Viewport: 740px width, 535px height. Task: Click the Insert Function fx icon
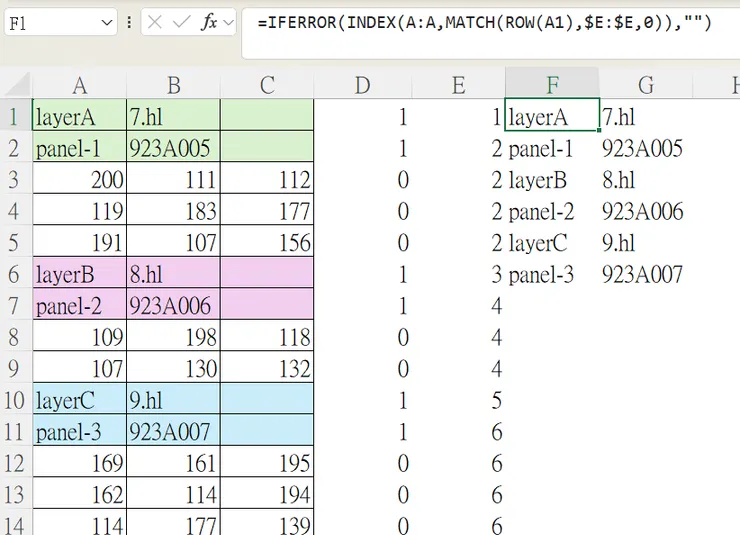click(x=209, y=22)
